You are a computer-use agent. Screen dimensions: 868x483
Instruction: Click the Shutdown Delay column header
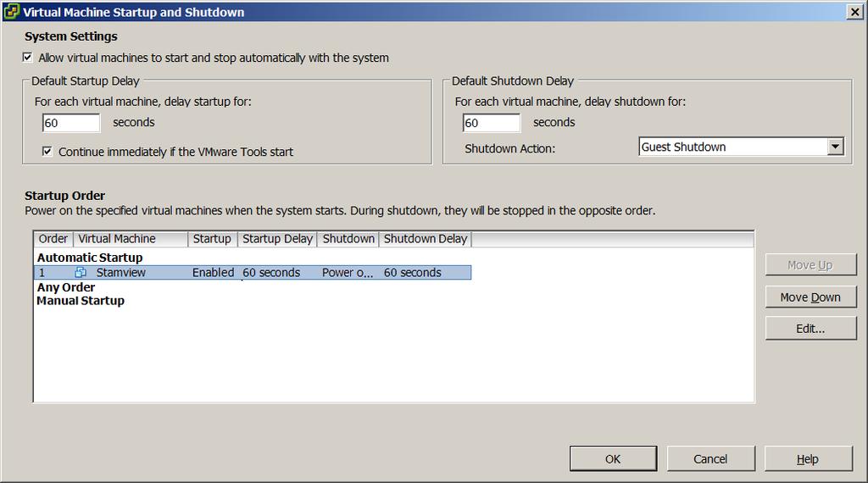click(x=426, y=238)
